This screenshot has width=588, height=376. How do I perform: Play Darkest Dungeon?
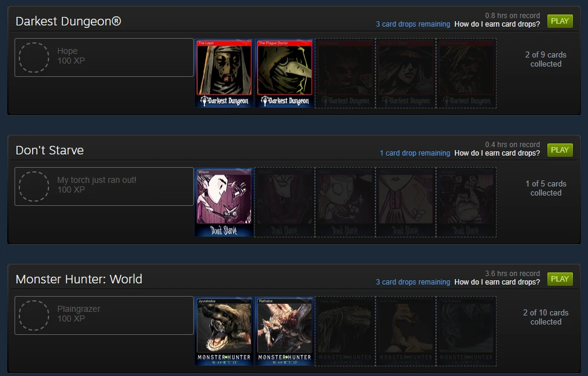point(560,21)
